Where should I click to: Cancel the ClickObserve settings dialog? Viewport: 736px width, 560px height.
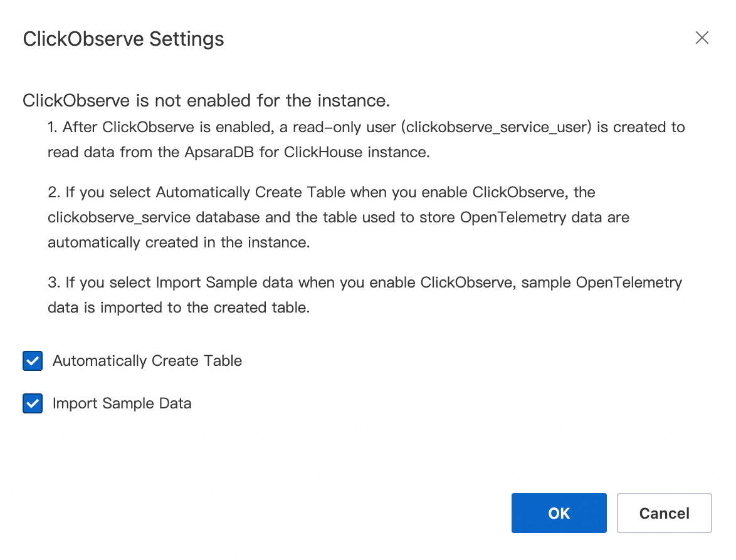point(664,513)
